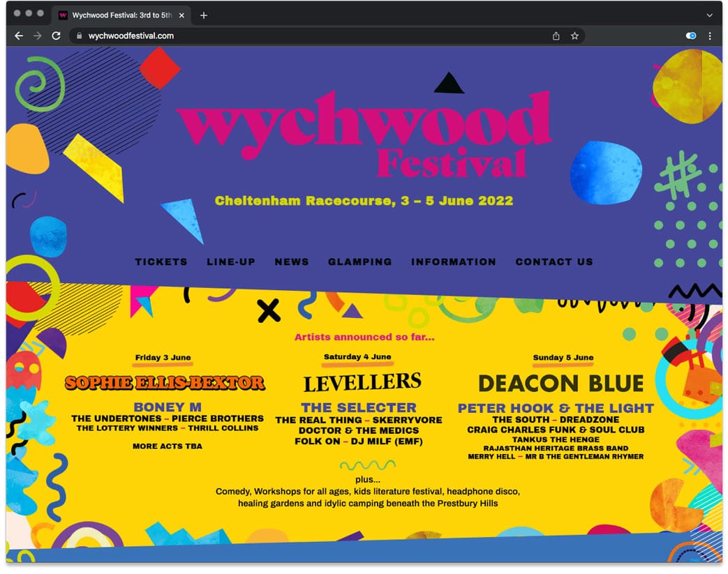
Task: Click Craig Charles Funk & Soul Club
Action: (x=556, y=430)
